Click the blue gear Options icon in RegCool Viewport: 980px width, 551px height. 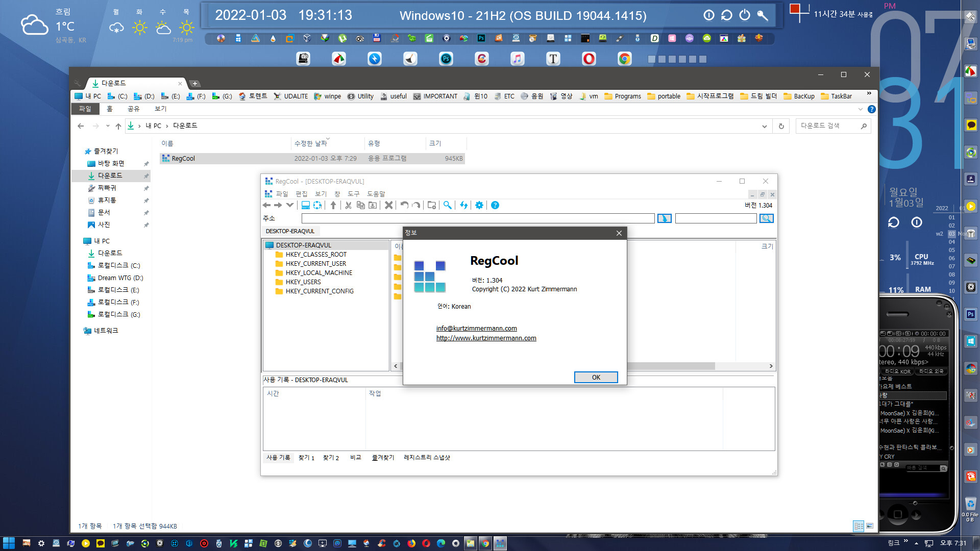click(479, 205)
